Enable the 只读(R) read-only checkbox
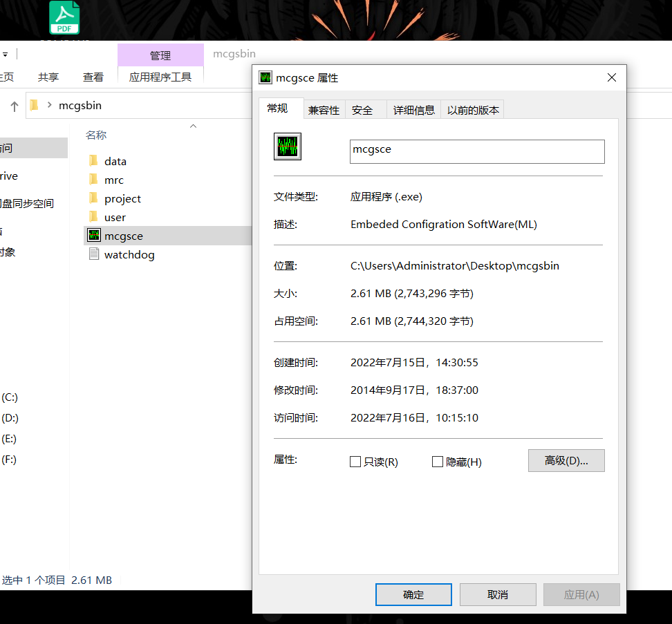 [355, 462]
